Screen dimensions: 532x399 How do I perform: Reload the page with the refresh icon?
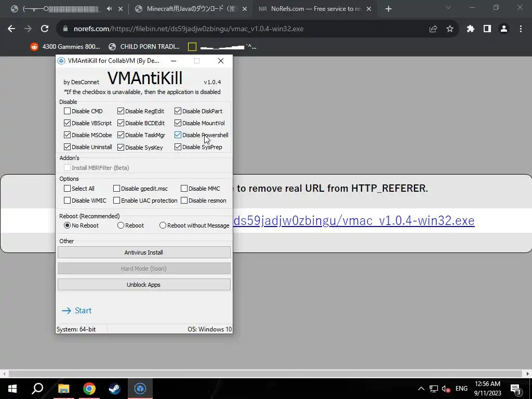point(45,29)
